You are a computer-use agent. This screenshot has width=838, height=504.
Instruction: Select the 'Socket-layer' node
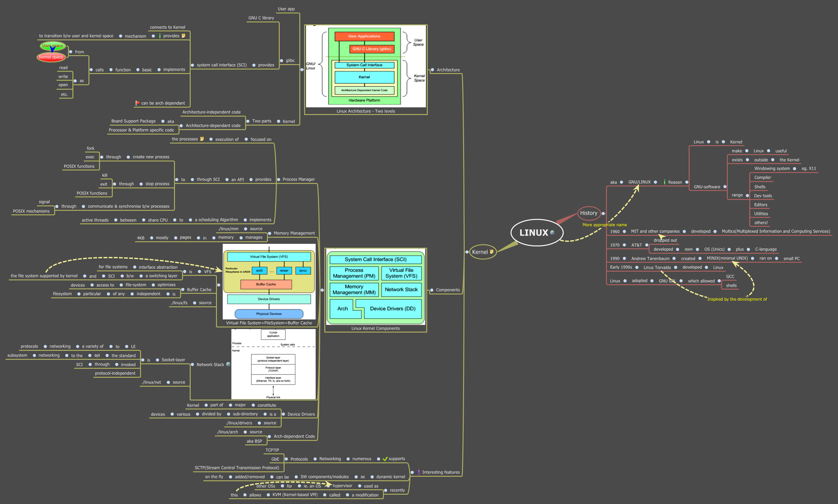point(173,360)
